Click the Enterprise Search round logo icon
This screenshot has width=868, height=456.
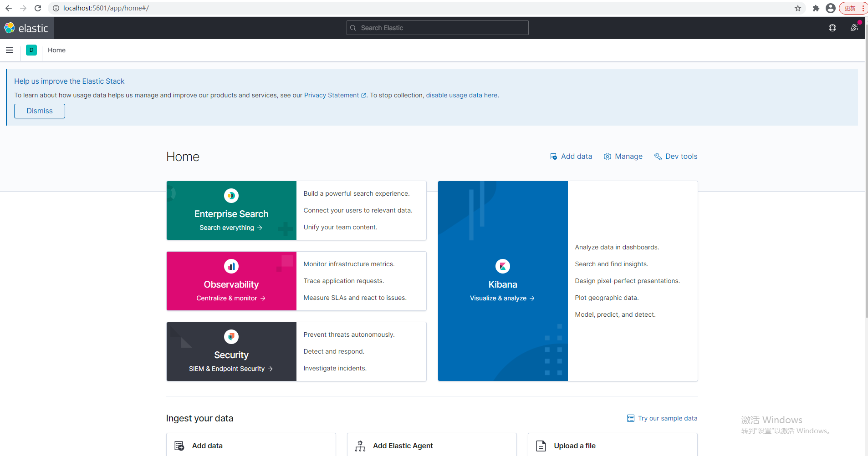point(231,196)
